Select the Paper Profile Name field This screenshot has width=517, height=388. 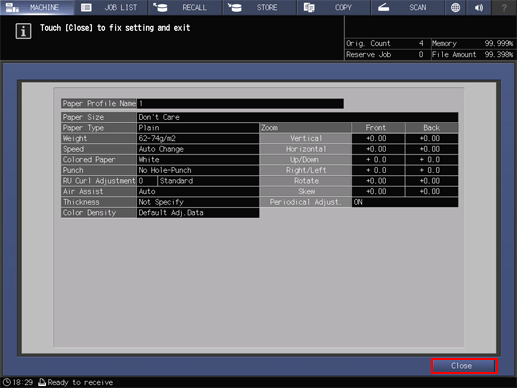pyautogui.click(x=240, y=104)
